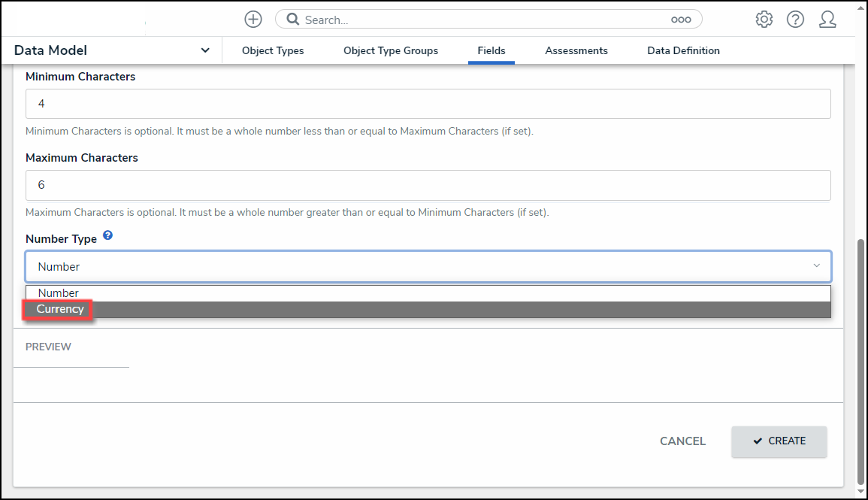Go to the Assessments tab

[x=576, y=51]
